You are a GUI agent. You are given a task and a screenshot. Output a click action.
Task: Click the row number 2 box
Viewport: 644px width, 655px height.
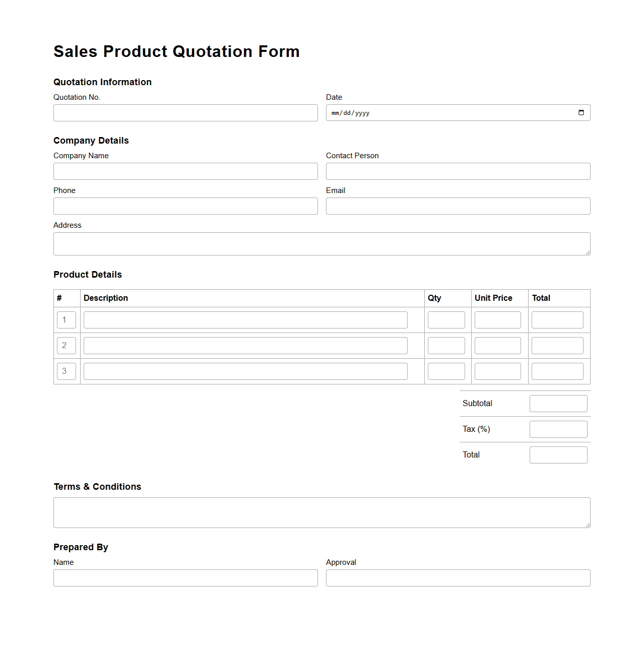[x=66, y=345]
